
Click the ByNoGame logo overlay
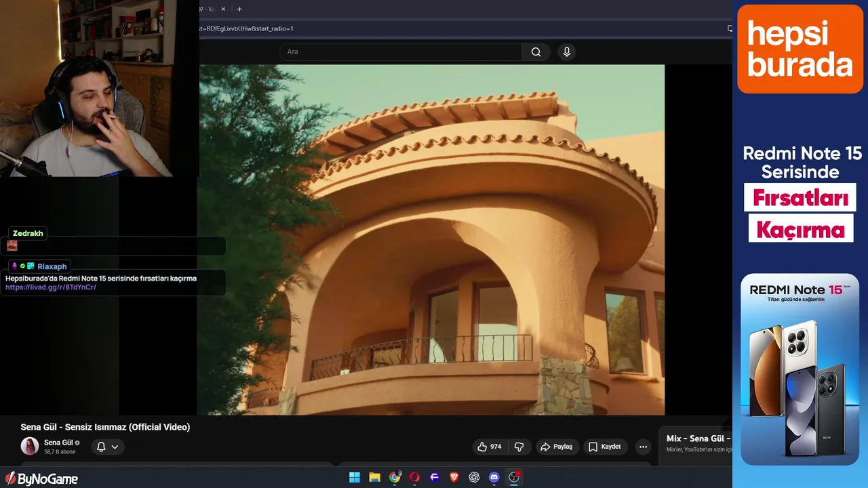[x=42, y=479]
